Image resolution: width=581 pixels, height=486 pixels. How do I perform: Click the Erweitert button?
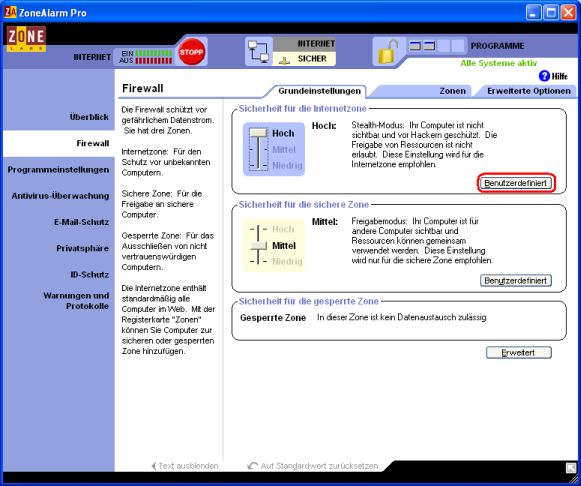tap(518, 353)
